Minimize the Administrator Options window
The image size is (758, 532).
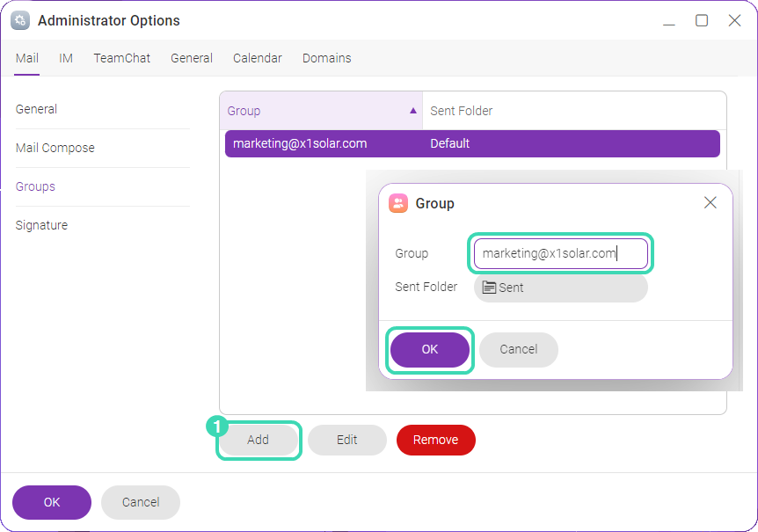pyautogui.click(x=669, y=21)
